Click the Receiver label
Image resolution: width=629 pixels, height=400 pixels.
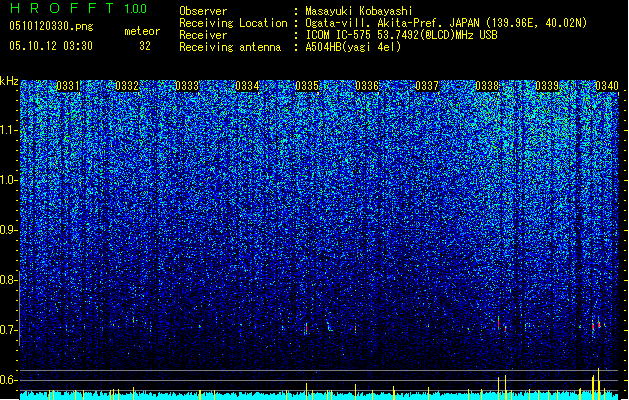203,35
